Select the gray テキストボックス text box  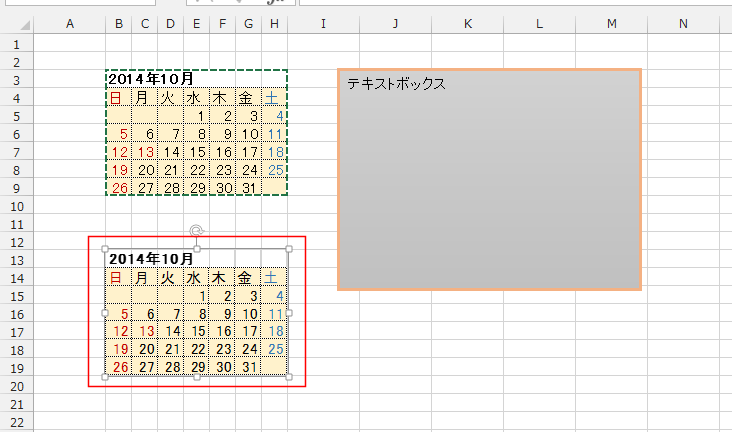(x=489, y=180)
